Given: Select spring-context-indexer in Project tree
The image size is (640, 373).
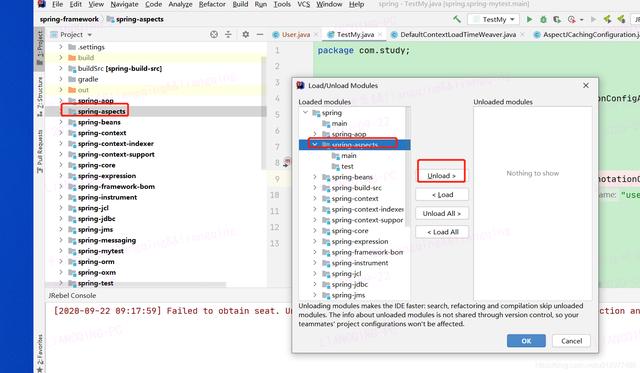Looking at the screenshot, I should coord(116,144).
